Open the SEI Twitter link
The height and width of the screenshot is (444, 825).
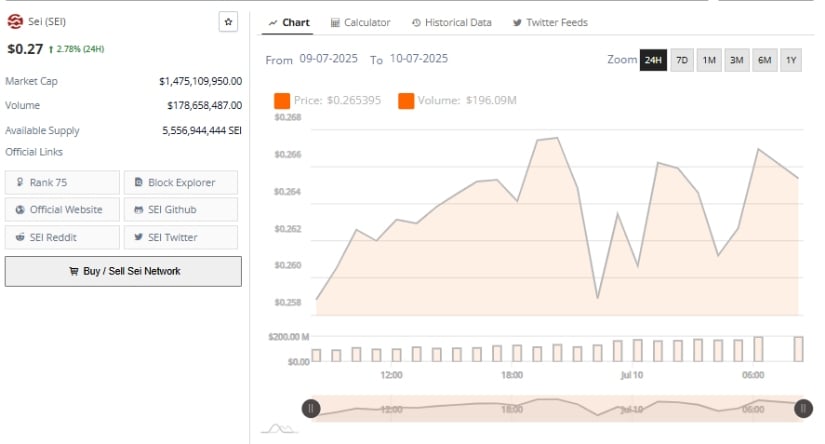click(181, 237)
